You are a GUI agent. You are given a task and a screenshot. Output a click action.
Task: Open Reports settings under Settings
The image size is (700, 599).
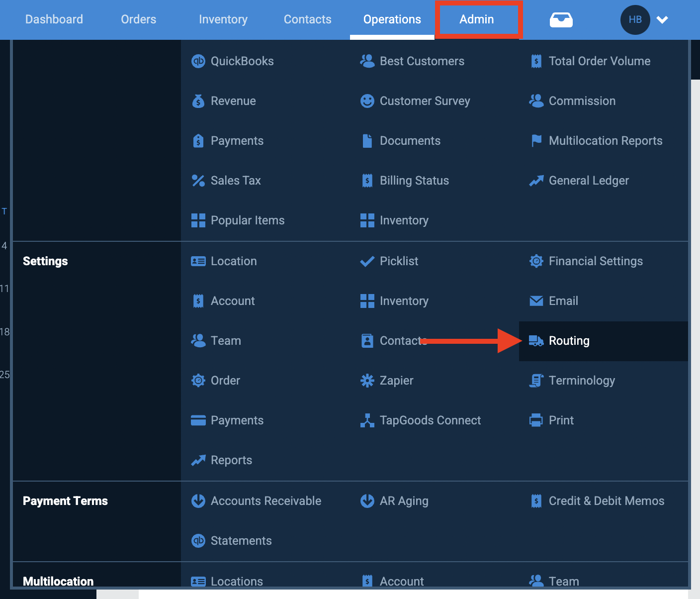pyautogui.click(x=231, y=460)
